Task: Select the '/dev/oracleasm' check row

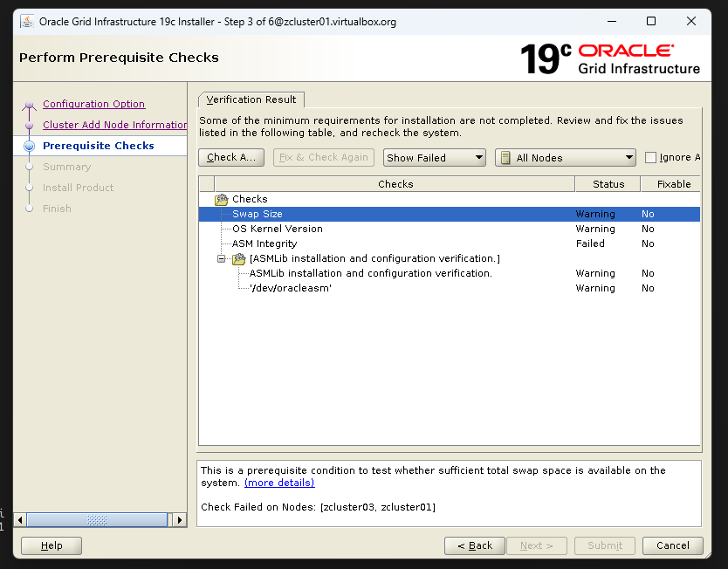Action: point(449,288)
